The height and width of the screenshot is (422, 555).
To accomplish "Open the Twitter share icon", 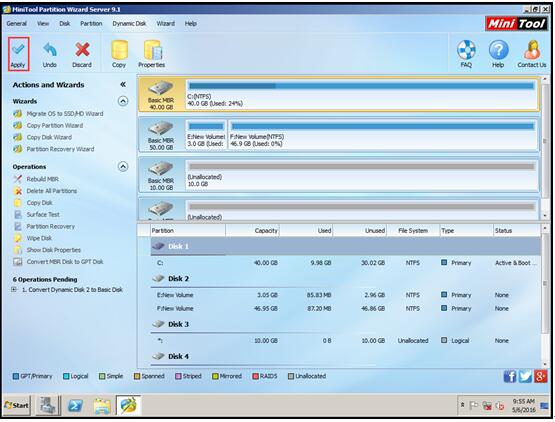I will click(525, 376).
